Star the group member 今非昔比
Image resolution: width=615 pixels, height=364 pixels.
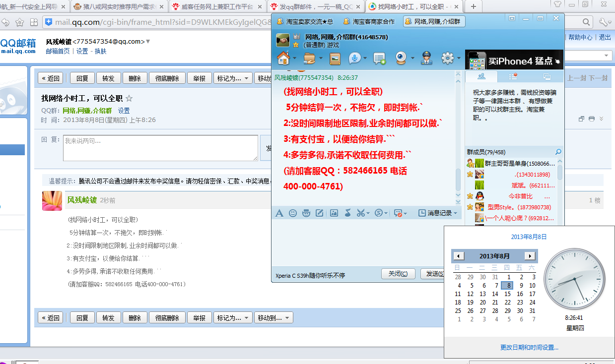point(470,196)
